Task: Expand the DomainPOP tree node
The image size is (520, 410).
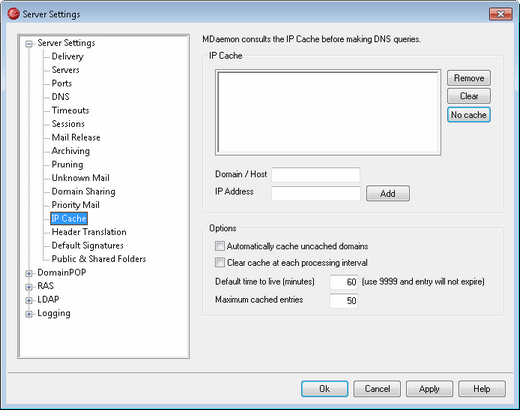Action: click(x=29, y=273)
